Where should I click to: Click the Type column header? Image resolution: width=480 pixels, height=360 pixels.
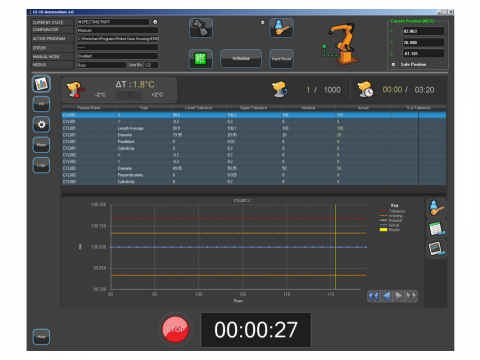144,108
